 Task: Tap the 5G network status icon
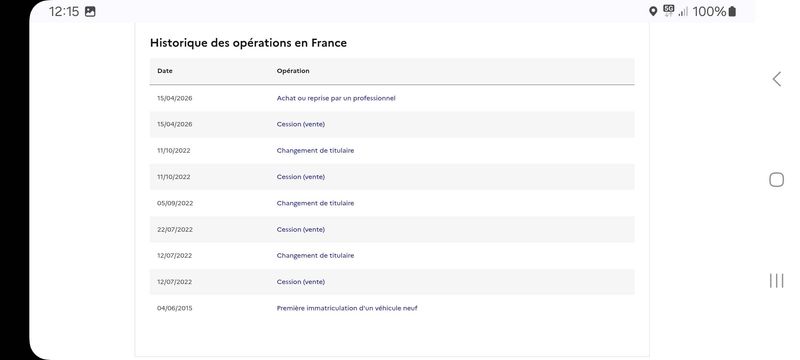[x=668, y=11]
